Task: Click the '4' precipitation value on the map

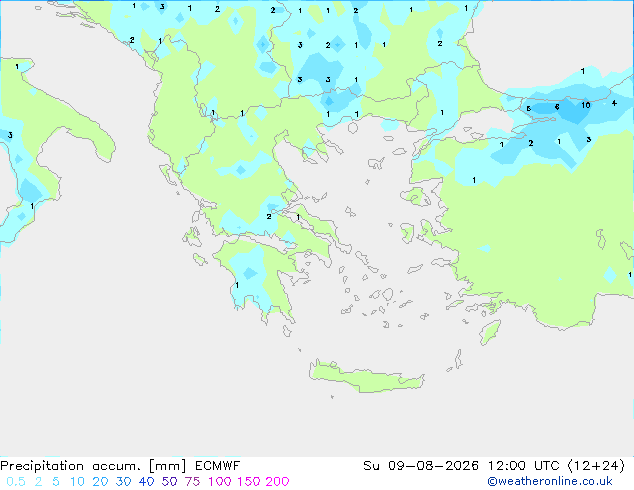Action: tap(614, 103)
